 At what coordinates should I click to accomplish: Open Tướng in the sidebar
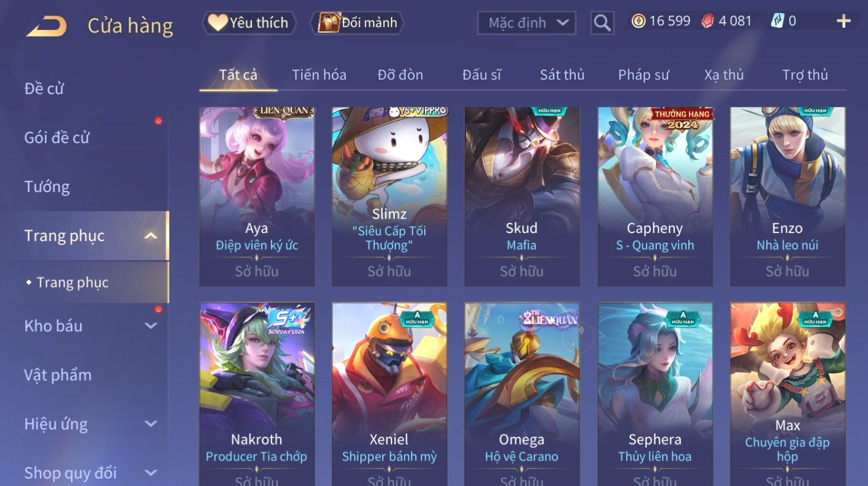(x=47, y=187)
